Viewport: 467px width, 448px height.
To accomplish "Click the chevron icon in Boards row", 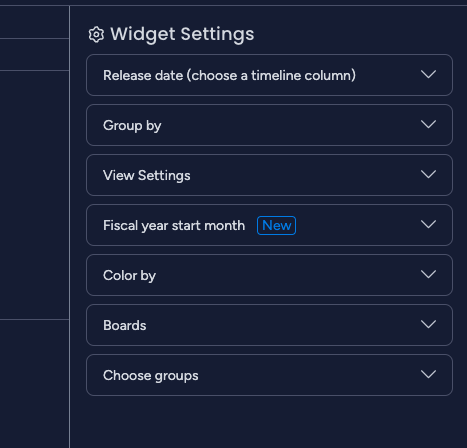I will tap(428, 324).
